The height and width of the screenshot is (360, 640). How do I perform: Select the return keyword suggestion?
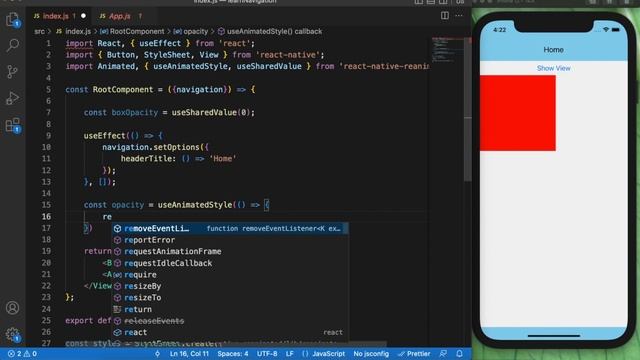[x=230, y=309]
